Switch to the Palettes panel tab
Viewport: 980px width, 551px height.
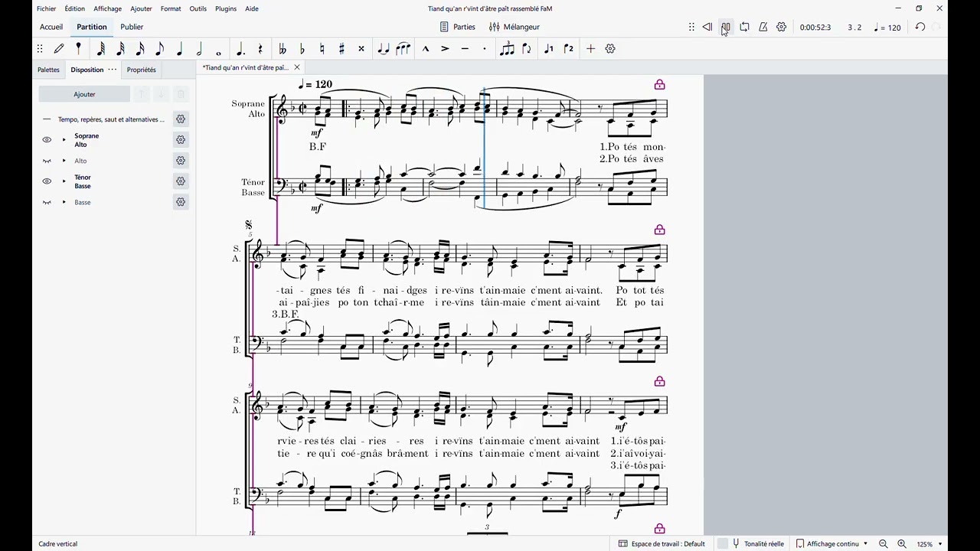tap(48, 70)
